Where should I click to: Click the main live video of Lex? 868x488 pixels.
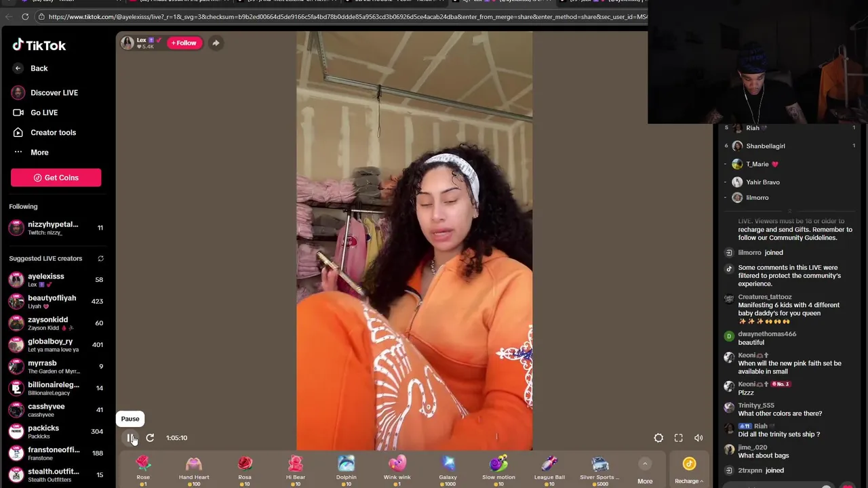click(414, 241)
